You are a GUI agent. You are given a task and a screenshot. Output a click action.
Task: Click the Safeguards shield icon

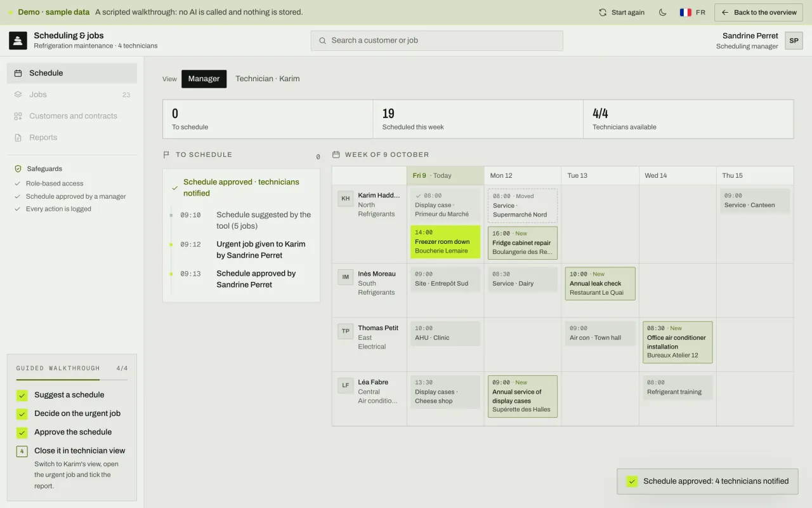tap(18, 169)
